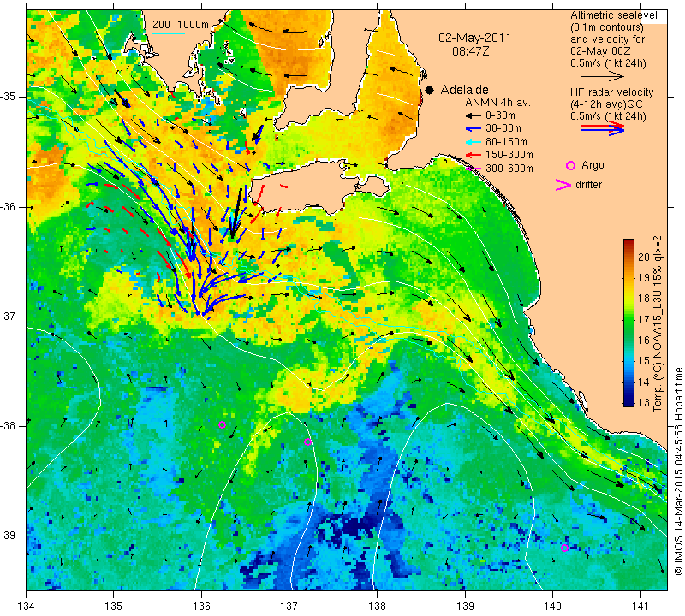Viewport: 685px width, 616px height.
Task: Click the black Adelaide city marker dot
Action: (x=430, y=90)
